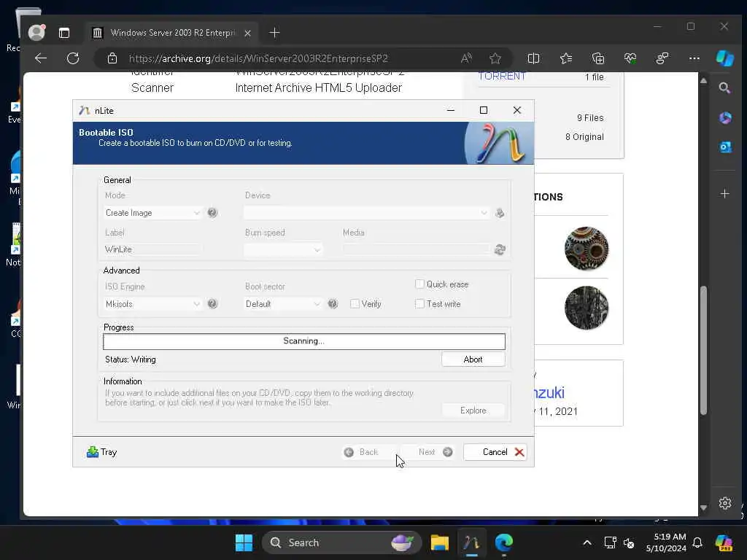Close the Windows Server 2003 R2 tab
The image size is (747, 560).
coord(248,33)
